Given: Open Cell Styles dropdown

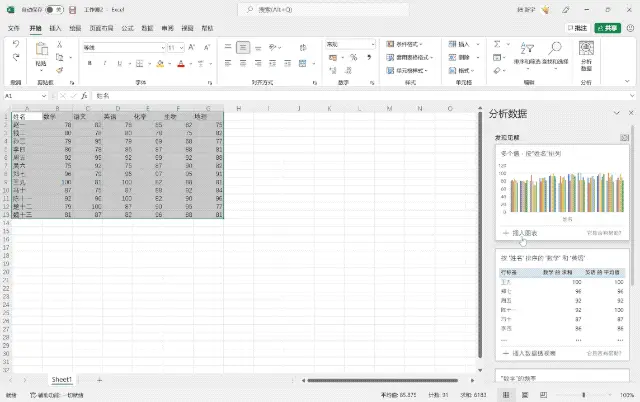Looking at the screenshot, I should coord(407,71).
